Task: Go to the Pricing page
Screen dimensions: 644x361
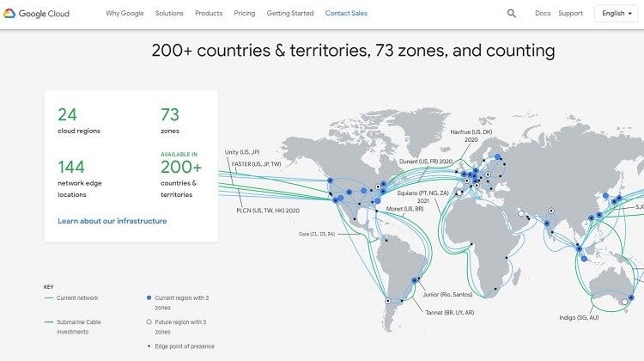Action: pos(245,13)
